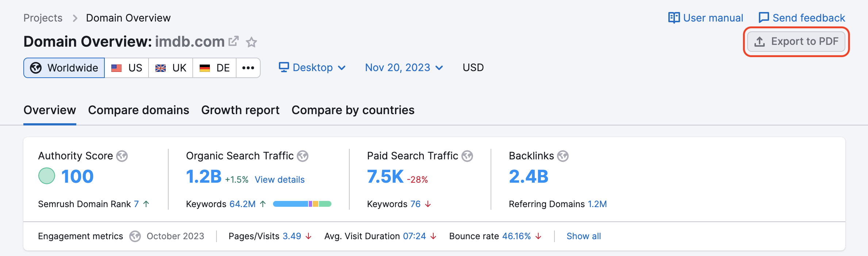Open imdb.com external link icon
This screenshot has width=868, height=256.
[x=234, y=41]
